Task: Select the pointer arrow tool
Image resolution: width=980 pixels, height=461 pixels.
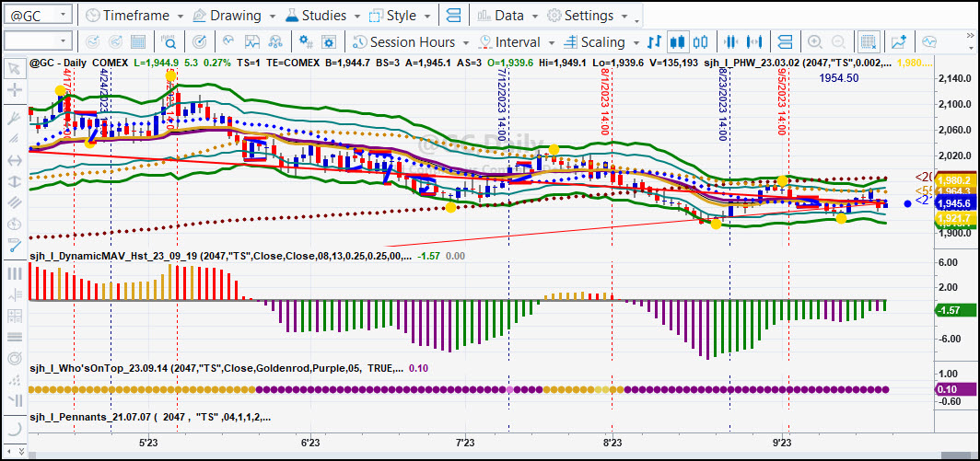Action: coord(15,68)
